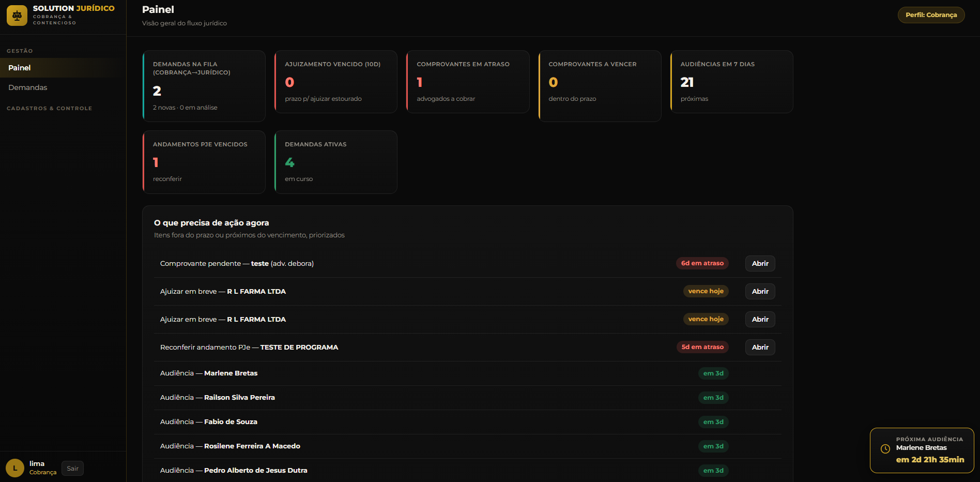
Task: Click the 5d em atraso badge
Action: tap(702, 347)
